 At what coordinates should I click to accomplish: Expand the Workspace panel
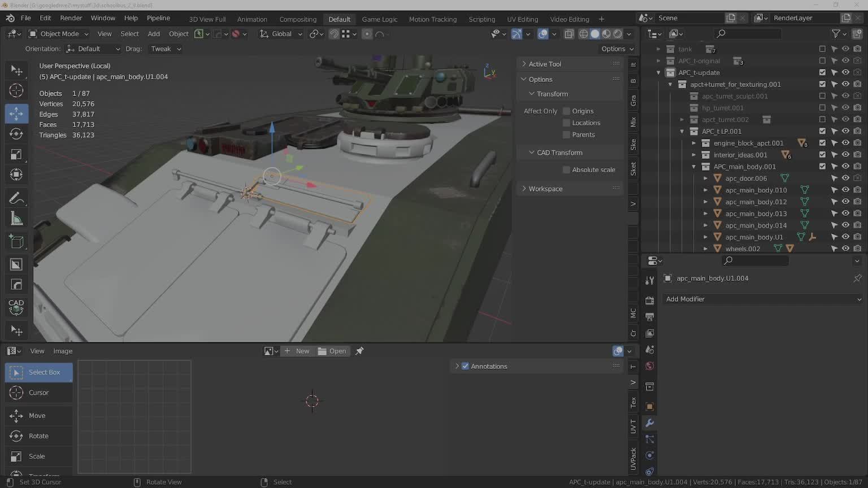545,189
